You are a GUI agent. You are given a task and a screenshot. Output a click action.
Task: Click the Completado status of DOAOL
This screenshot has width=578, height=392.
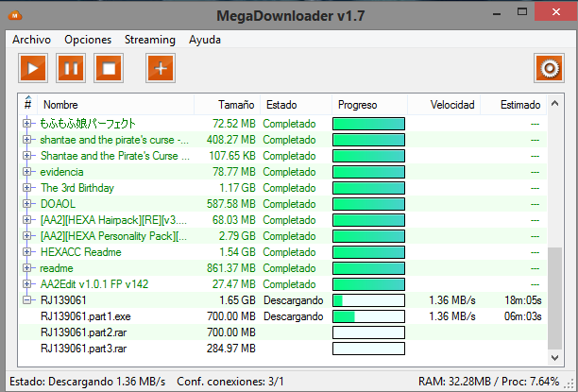289,204
